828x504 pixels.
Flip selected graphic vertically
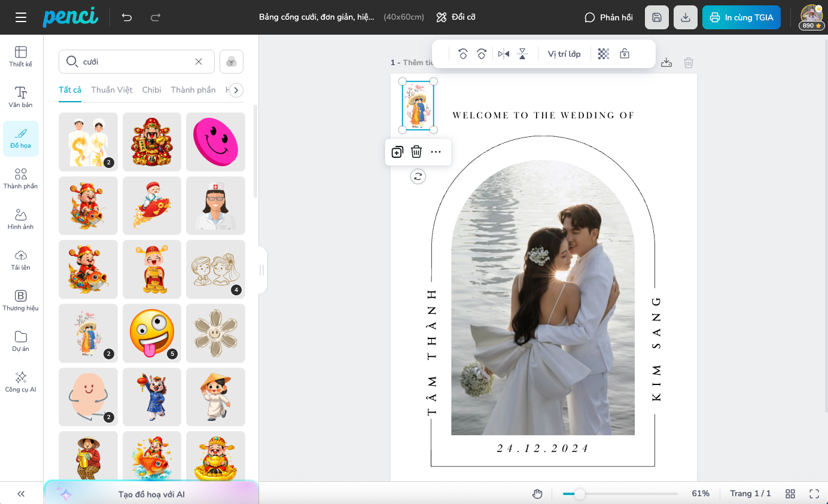(x=522, y=54)
